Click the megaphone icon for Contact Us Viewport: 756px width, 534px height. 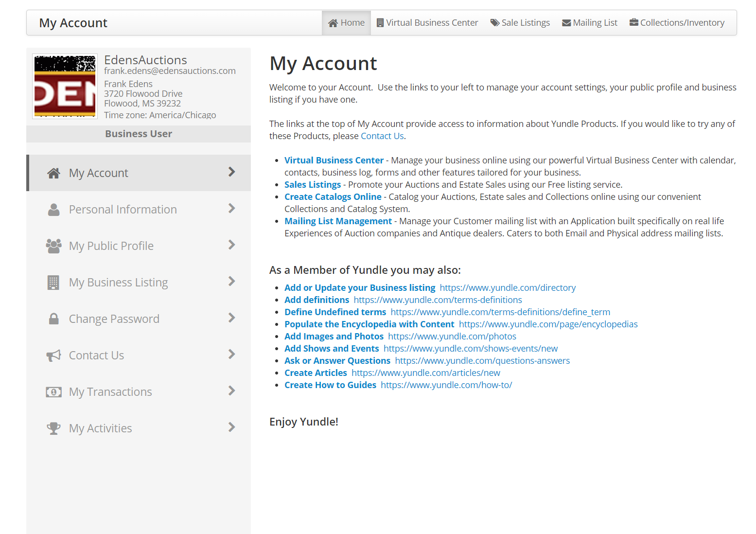coord(53,356)
